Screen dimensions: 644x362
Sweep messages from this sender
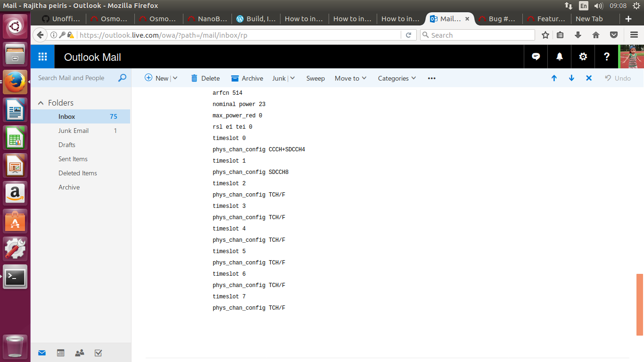(x=315, y=78)
